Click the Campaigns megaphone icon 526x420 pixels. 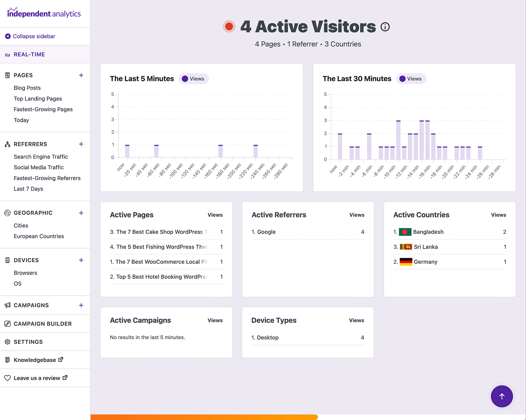pos(7,305)
